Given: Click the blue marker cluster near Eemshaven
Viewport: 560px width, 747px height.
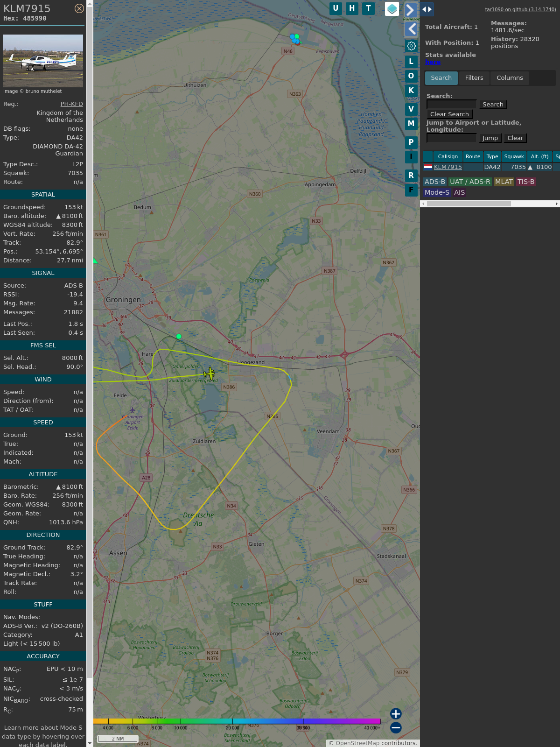Looking at the screenshot, I should [x=295, y=39].
